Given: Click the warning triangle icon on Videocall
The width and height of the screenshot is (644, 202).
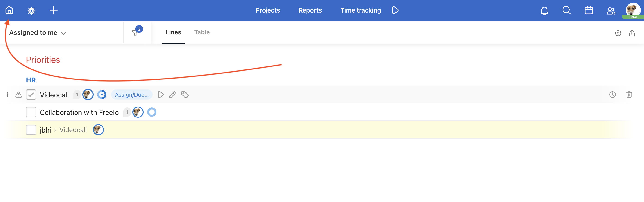Looking at the screenshot, I should tap(19, 94).
